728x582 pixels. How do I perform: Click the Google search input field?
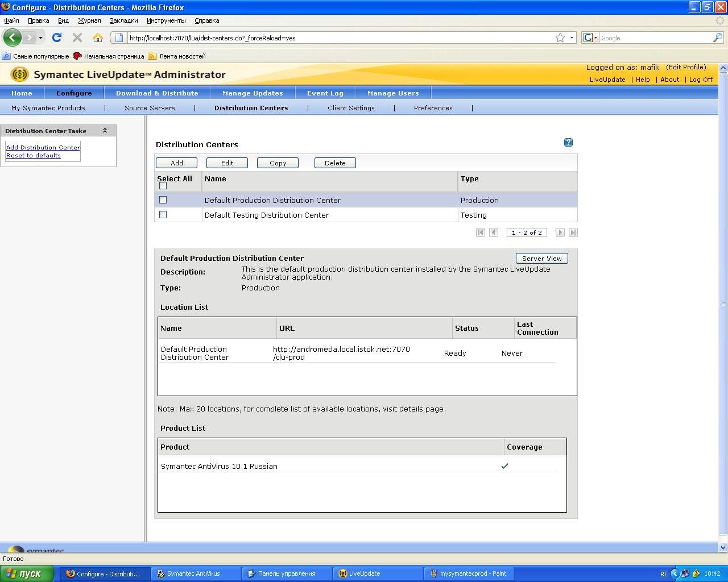tap(654, 38)
